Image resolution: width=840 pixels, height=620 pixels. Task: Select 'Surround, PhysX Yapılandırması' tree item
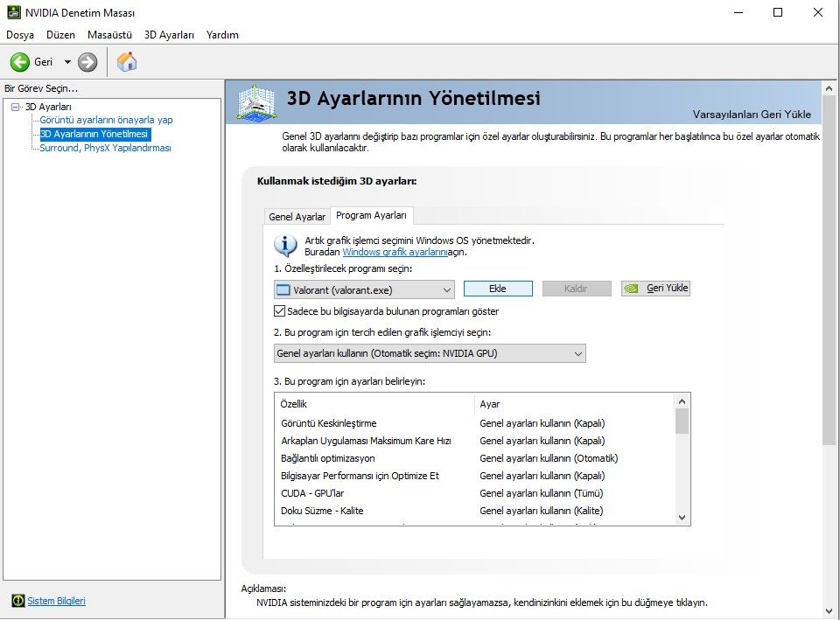tap(105, 148)
